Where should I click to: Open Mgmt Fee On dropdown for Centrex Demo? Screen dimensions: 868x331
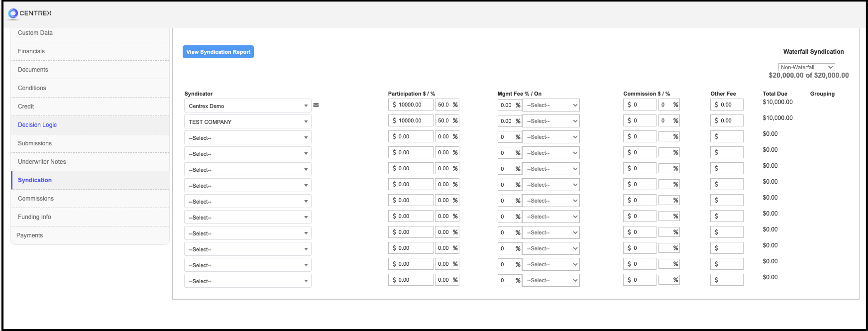(x=551, y=105)
